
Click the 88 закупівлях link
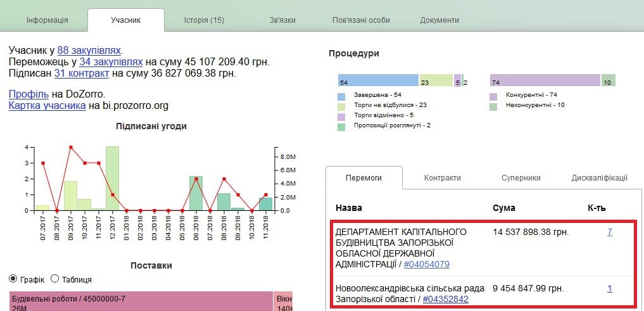[89, 50]
